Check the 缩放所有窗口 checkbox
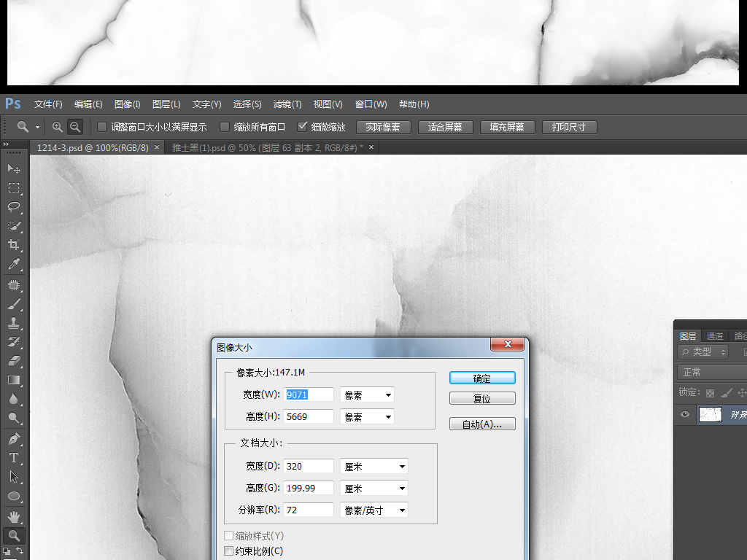 coord(225,127)
